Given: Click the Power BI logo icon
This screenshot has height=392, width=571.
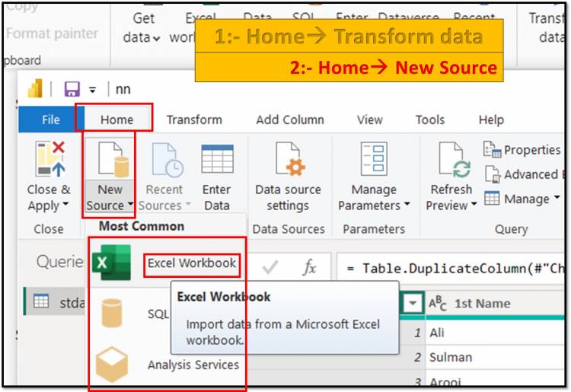Looking at the screenshot, I should pos(35,88).
